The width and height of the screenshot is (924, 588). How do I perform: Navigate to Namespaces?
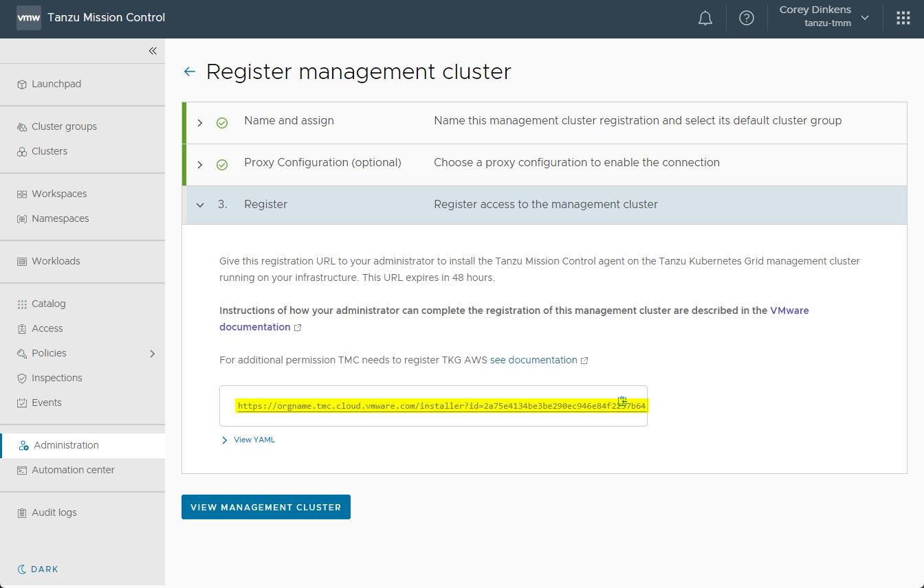pos(60,218)
